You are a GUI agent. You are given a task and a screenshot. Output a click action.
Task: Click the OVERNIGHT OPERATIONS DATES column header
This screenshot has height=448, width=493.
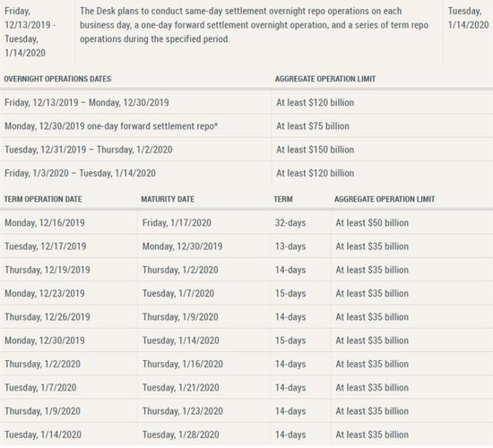(x=57, y=79)
